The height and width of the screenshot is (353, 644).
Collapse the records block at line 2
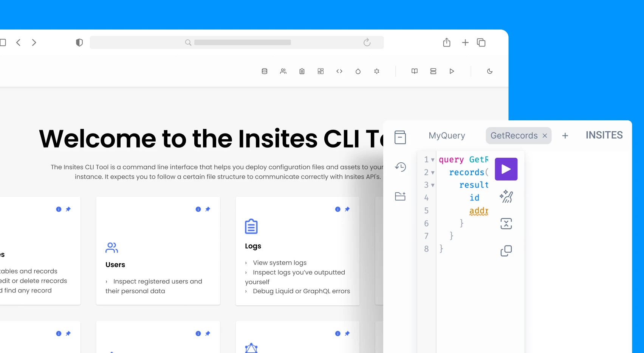click(433, 173)
